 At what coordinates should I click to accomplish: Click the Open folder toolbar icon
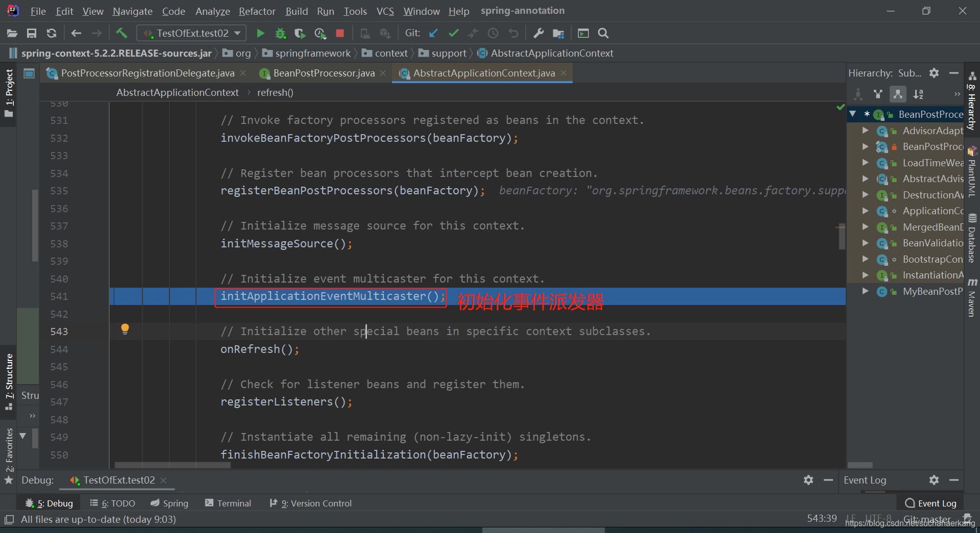(x=12, y=33)
